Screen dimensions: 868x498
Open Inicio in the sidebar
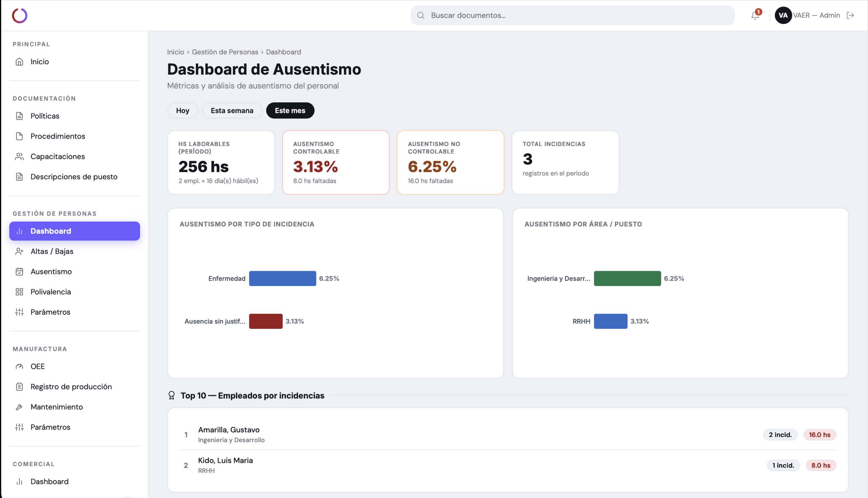tap(75, 62)
